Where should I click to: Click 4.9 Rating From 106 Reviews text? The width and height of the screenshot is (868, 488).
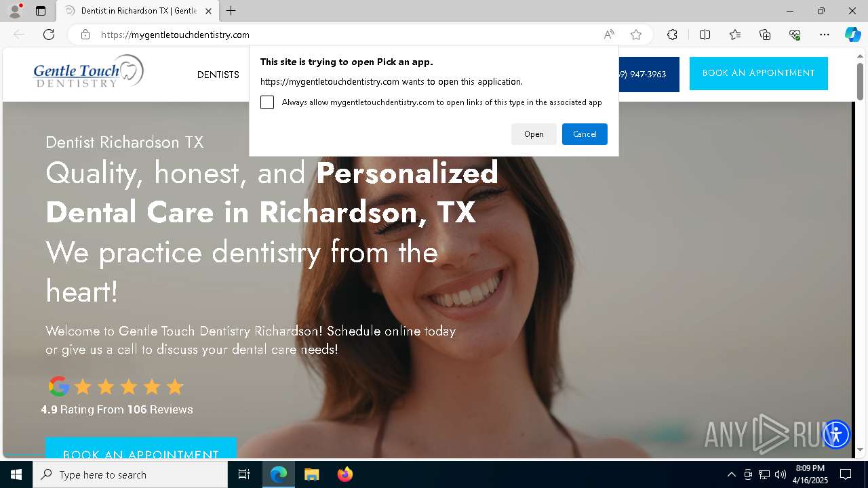[117, 409]
